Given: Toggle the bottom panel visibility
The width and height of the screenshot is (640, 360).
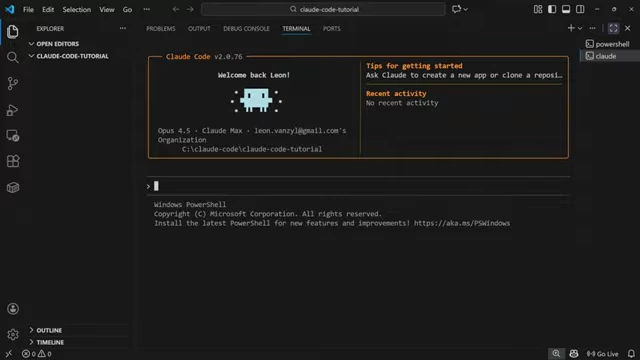Looking at the screenshot, I should 566,9.
